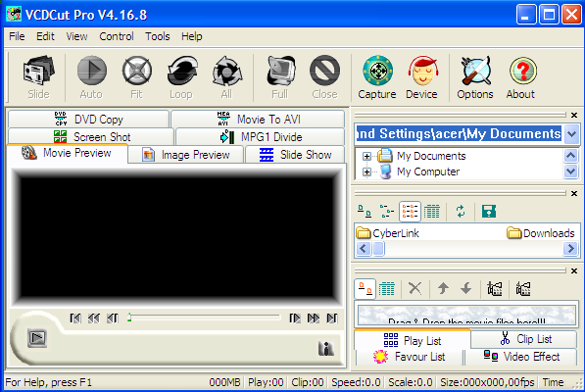Switch file browser to details view
This screenshot has width=585, height=392.
click(x=432, y=212)
